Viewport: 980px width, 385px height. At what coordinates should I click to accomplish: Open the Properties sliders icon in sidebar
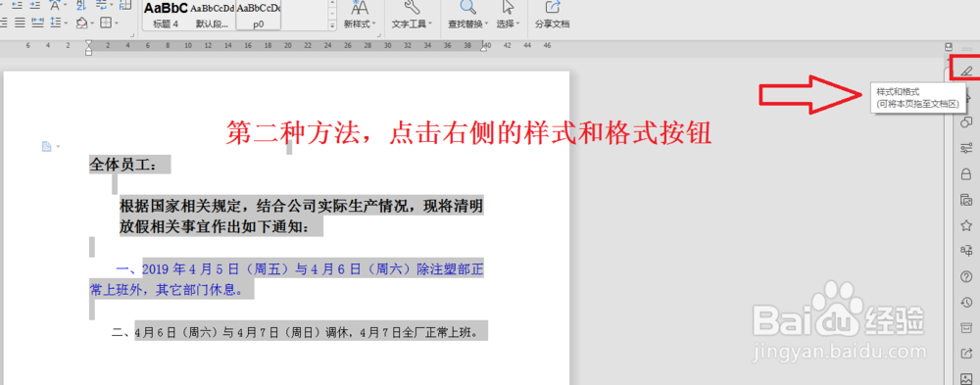click(x=966, y=148)
